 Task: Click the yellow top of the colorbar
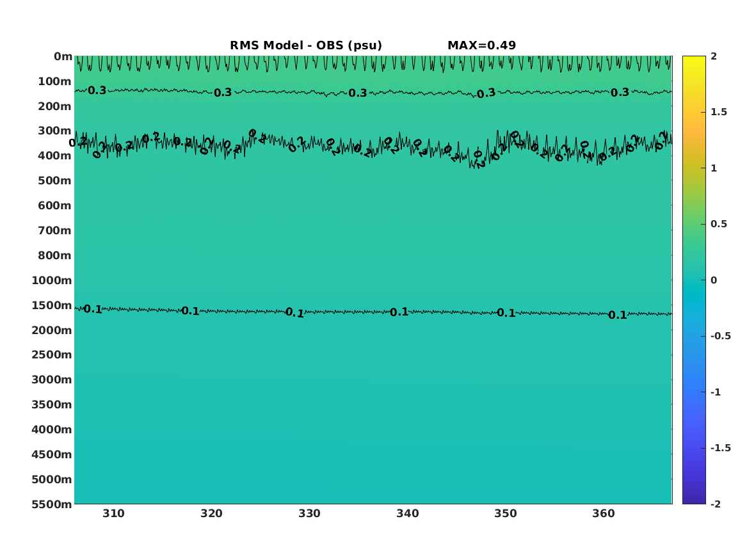[x=694, y=59]
